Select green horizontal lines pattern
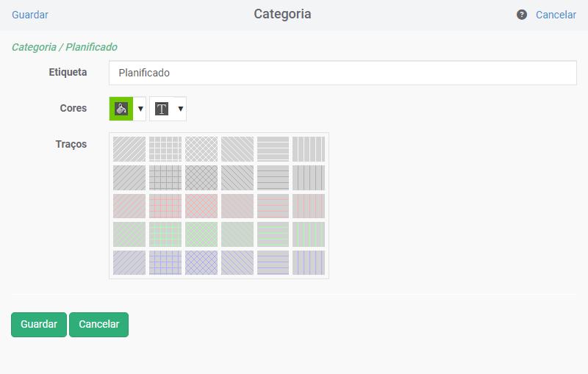This screenshot has width=588, height=374. click(x=273, y=234)
